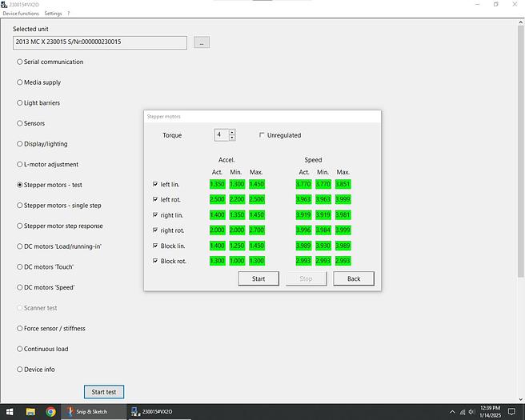Select the Serial communication radio option

19,62
